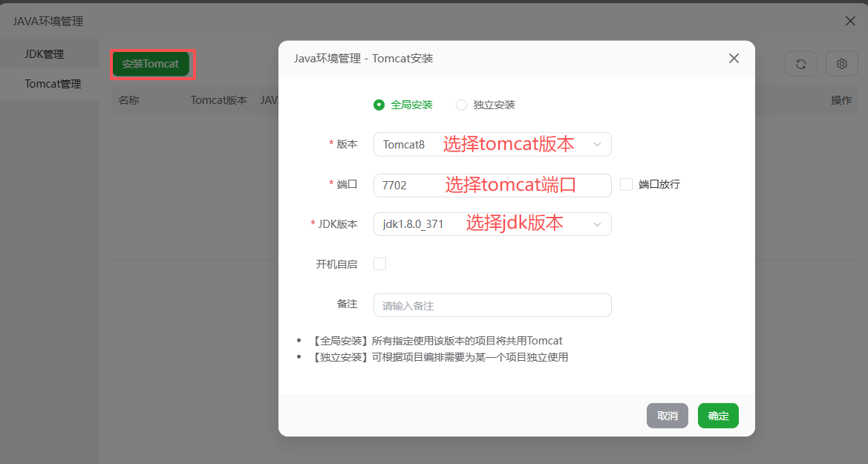The height and width of the screenshot is (464, 868).
Task: Open the jdk1.8.0_371 JDK version dropdown
Action: (x=492, y=223)
